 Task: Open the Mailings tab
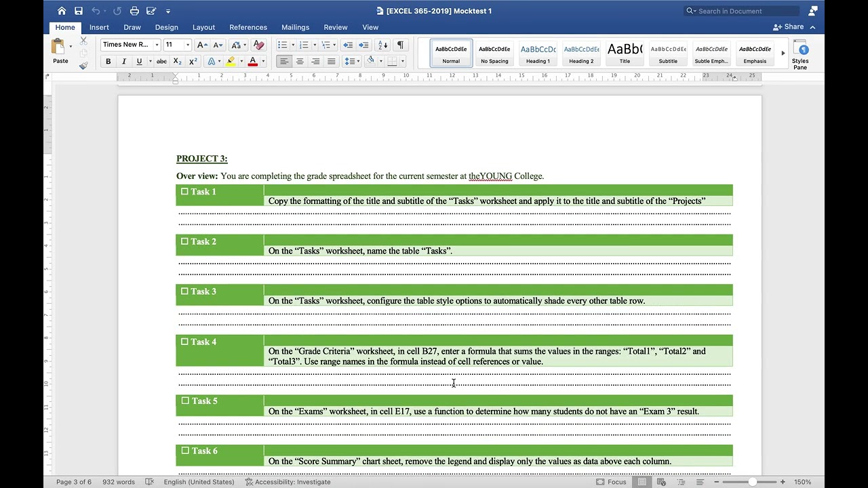(x=295, y=27)
